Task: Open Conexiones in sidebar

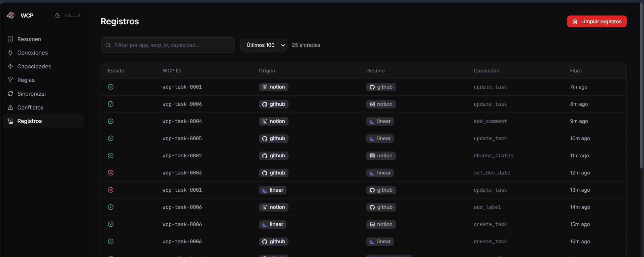Action: pyautogui.click(x=43, y=53)
